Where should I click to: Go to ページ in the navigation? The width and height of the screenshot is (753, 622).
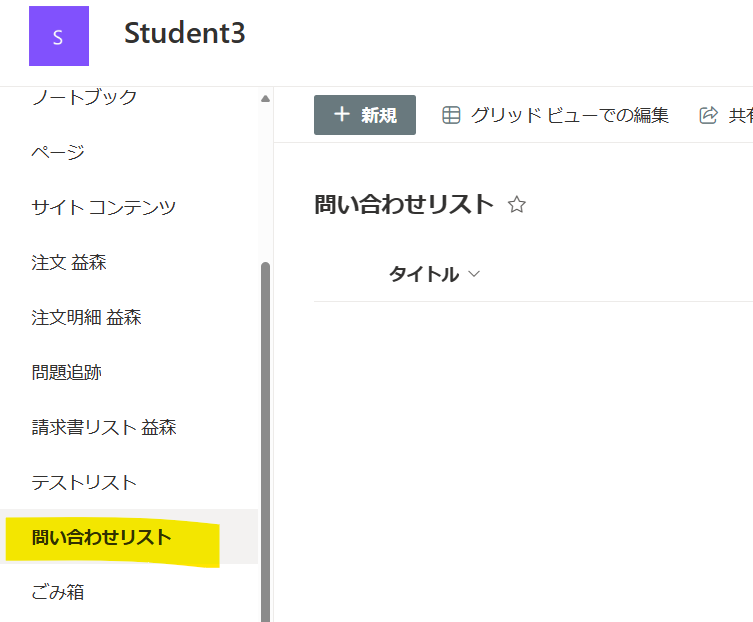[x=58, y=152]
